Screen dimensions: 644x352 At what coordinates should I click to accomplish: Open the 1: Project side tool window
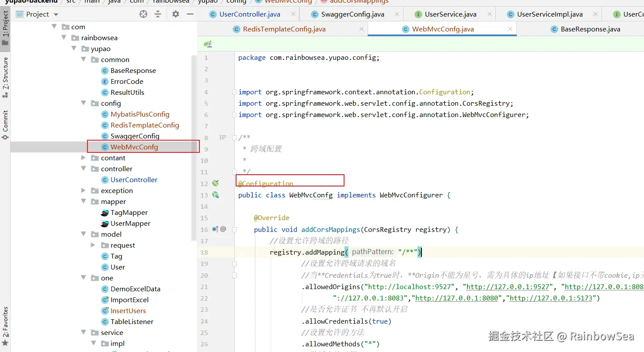point(5,28)
